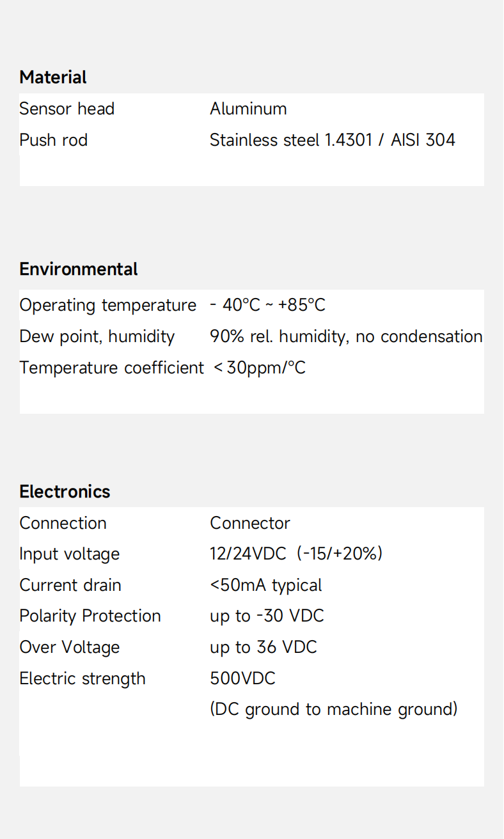This screenshot has height=839, width=504.
Task: Click the -40°C ~ +85°C value
Action: [x=267, y=306]
